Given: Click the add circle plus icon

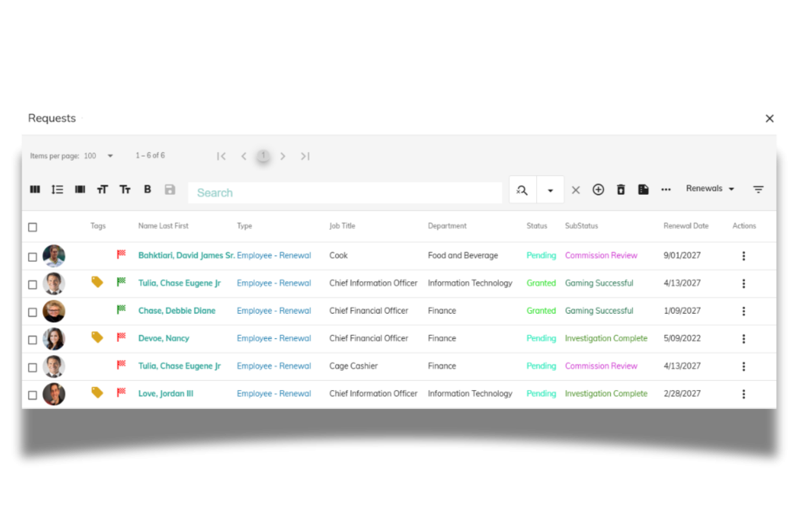Looking at the screenshot, I should pos(598,189).
